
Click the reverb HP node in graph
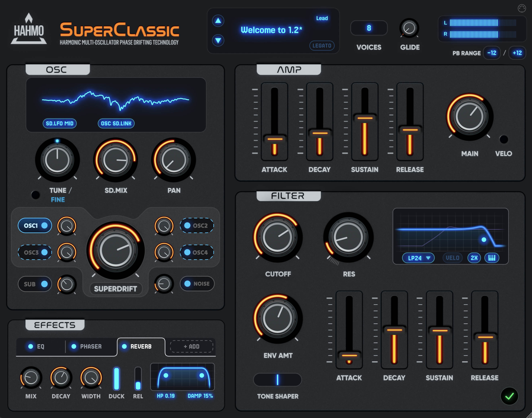166,375
